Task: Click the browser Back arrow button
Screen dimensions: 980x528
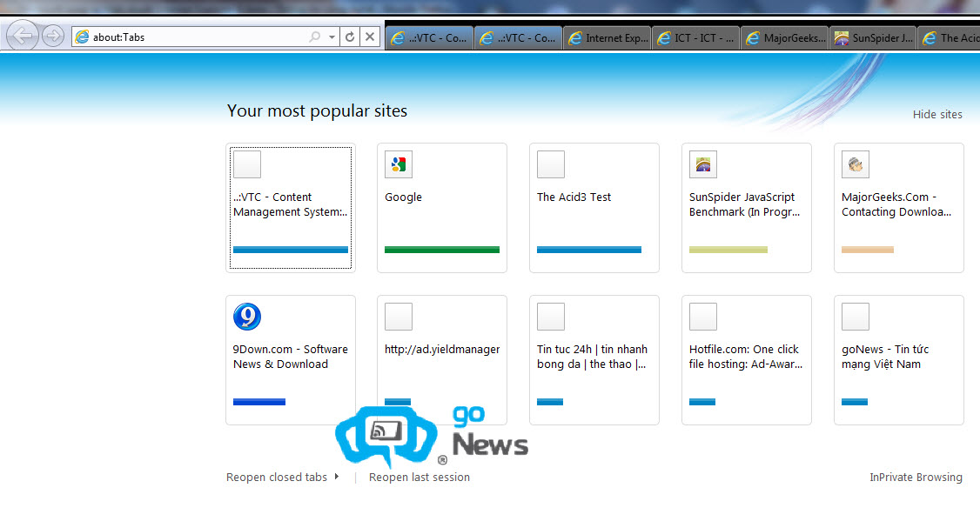Action: point(23,36)
